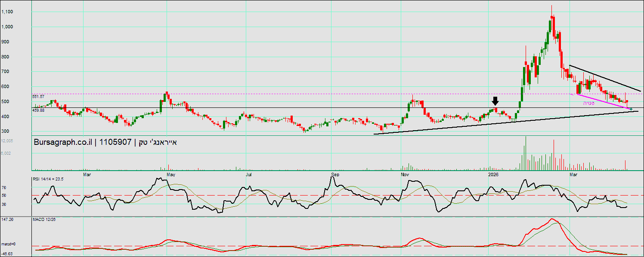Select the magenta סטיה divergence label

(x=589, y=103)
